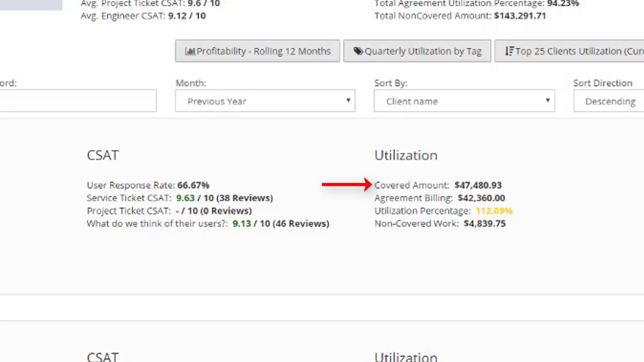Viewport: 644px width, 362px height.
Task: Open Top 25 Clients Utilization report
Action: 569,51
